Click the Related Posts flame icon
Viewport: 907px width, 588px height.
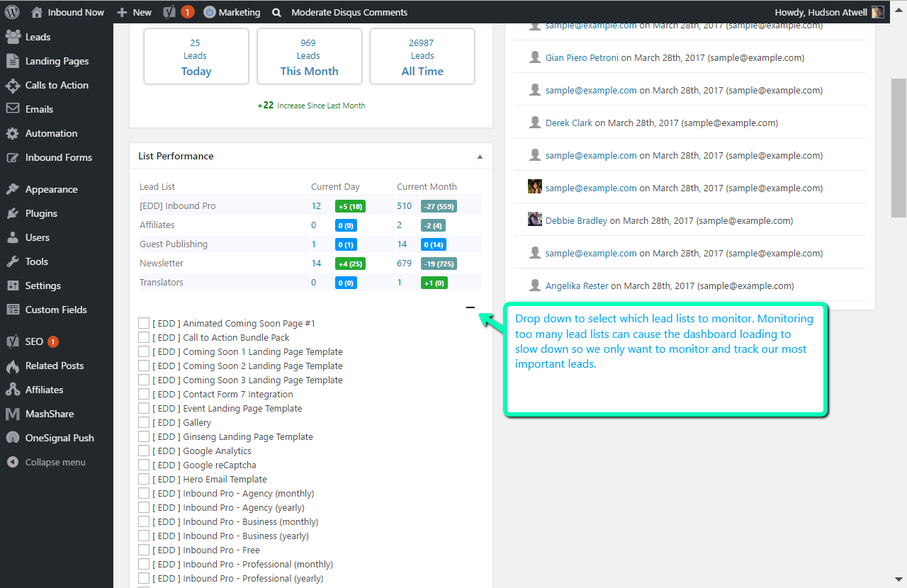click(13, 366)
